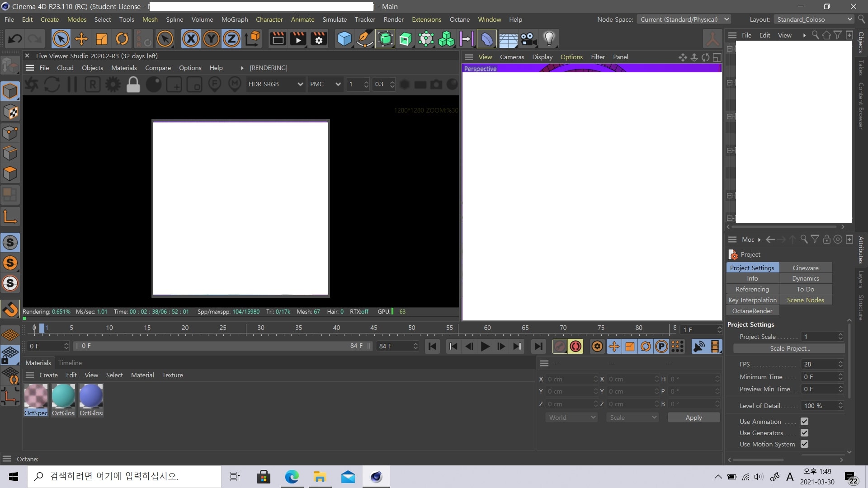Enable Use Animation checkbox
The width and height of the screenshot is (868, 488).
coord(805,421)
